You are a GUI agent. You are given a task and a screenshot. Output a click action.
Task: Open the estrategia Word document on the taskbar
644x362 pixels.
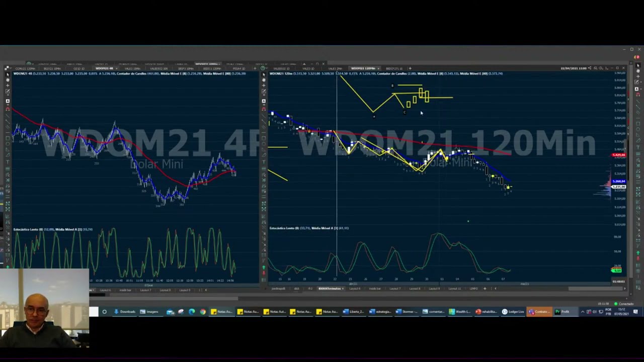click(380, 312)
